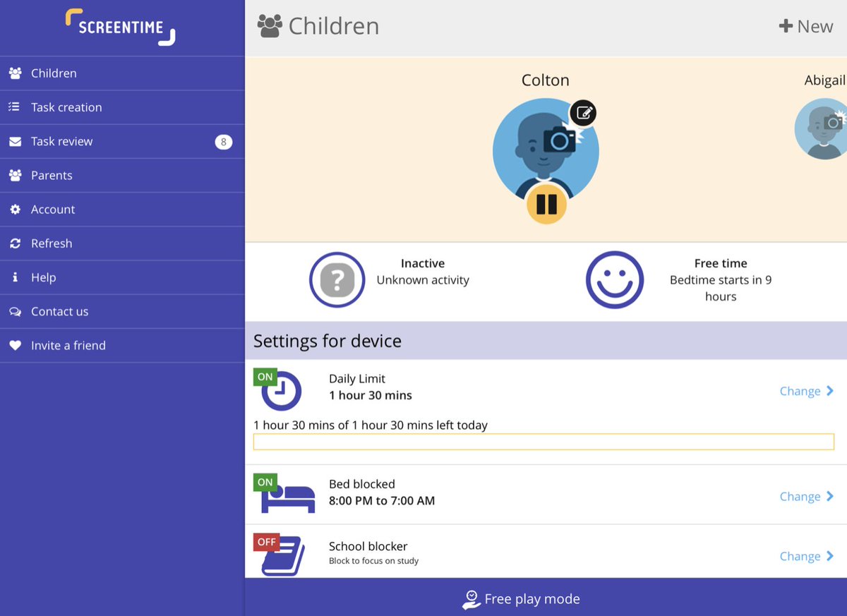Screen dimensions: 847x616
Task: Toggle the Daily Limit ON badge
Action: 265,377
